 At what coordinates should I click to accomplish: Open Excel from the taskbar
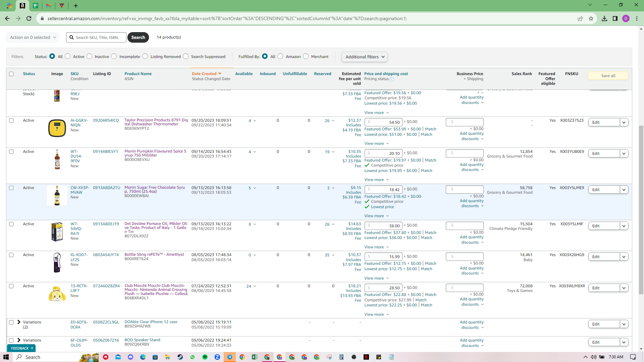(x=255, y=357)
